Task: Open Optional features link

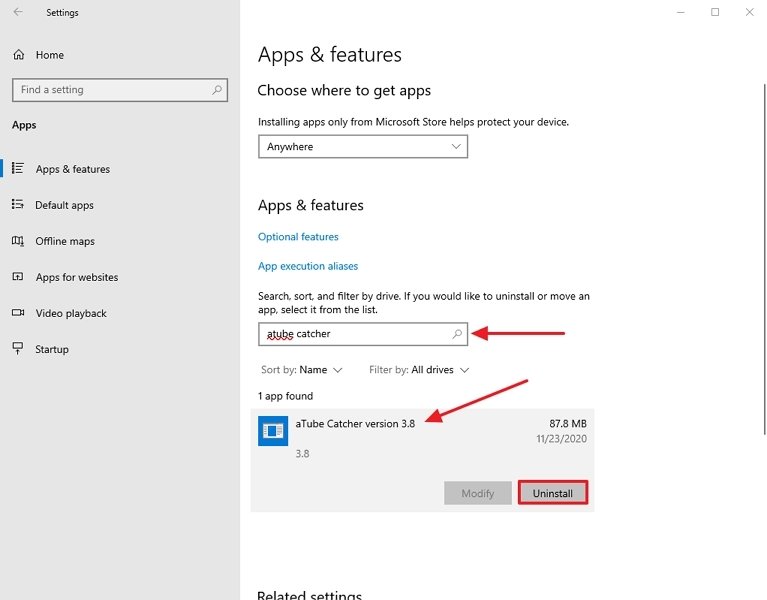Action: pos(298,237)
